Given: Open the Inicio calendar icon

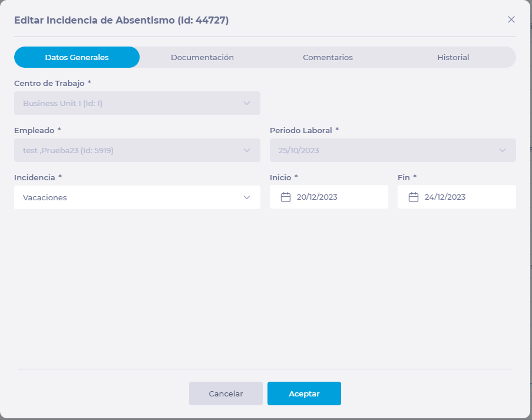Looking at the screenshot, I should (x=286, y=197).
